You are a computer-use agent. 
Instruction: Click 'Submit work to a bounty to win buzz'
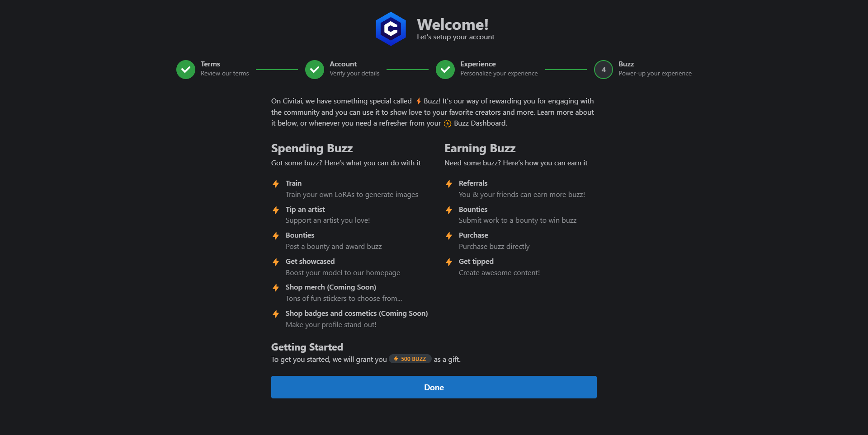pyautogui.click(x=518, y=220)
